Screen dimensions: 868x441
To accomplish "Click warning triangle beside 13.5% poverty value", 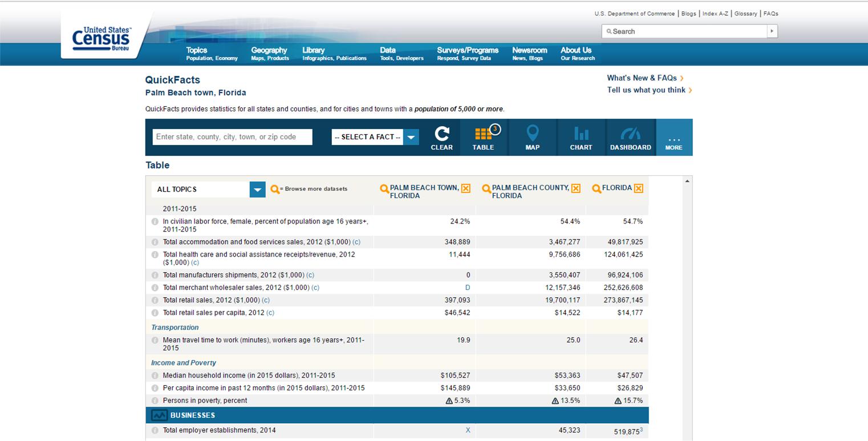I will [x=555, y=401].
